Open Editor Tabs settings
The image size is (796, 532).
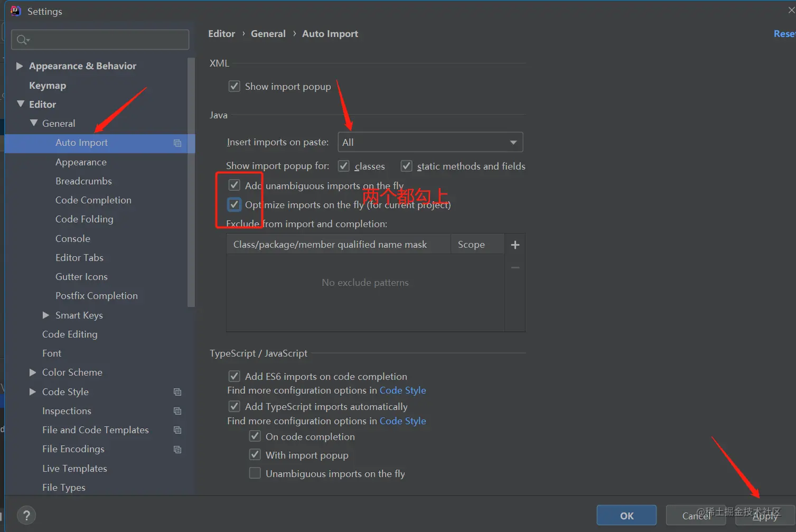click(79, 258)
